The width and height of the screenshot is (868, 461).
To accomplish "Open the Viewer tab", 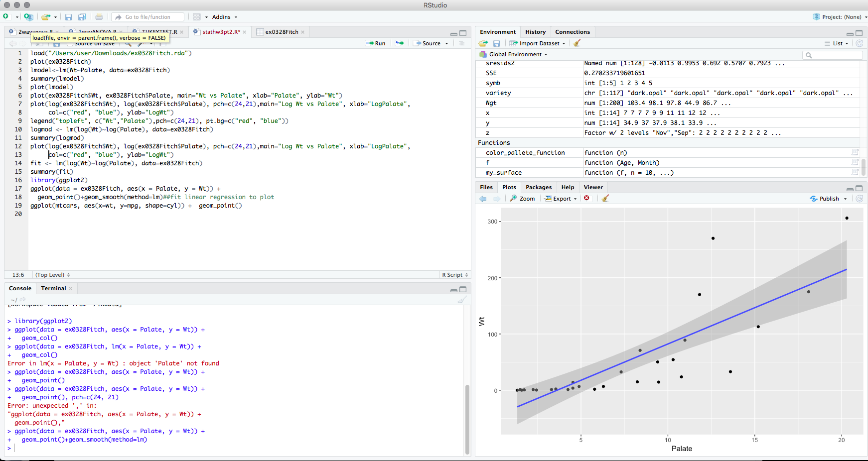I will [x=593, y=187].
